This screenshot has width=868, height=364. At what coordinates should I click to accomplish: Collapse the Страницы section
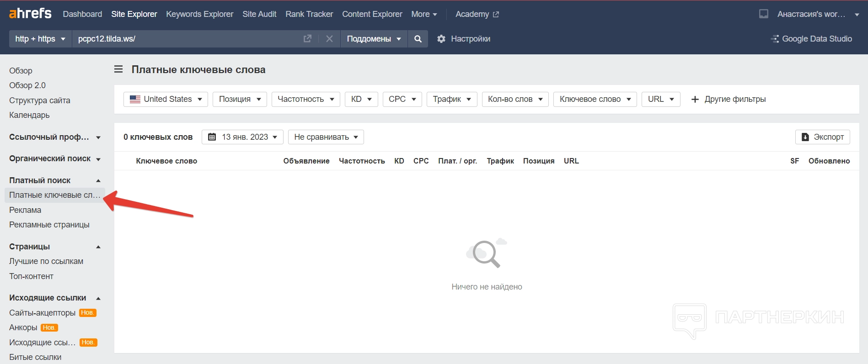[x=55, y=247]
